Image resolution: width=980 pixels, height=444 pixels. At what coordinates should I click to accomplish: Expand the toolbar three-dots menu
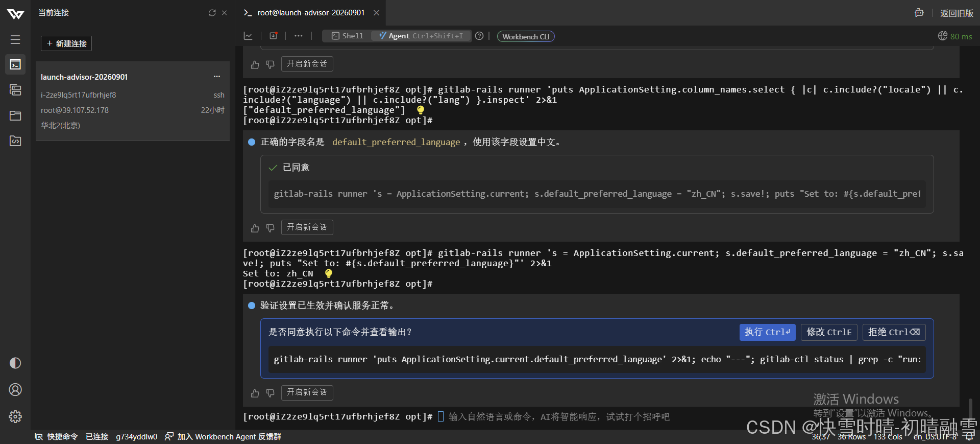(x=299, y=36)
